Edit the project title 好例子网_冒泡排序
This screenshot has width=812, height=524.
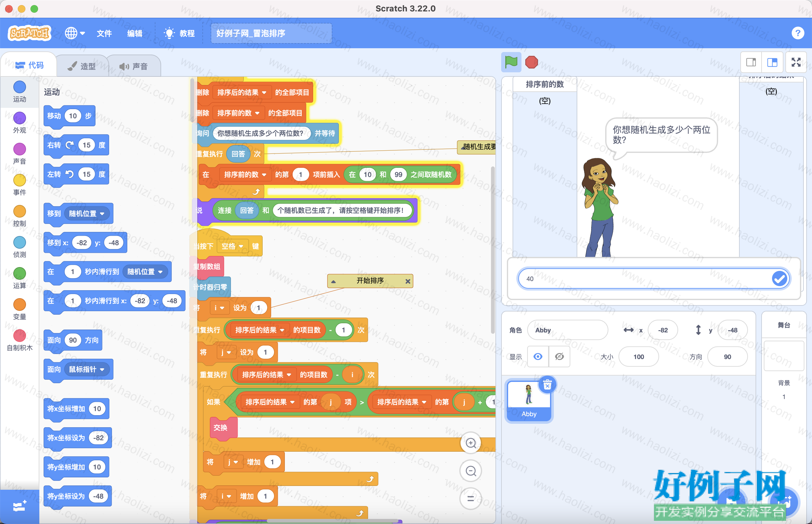pyautogui.click(x=271, y=33)
